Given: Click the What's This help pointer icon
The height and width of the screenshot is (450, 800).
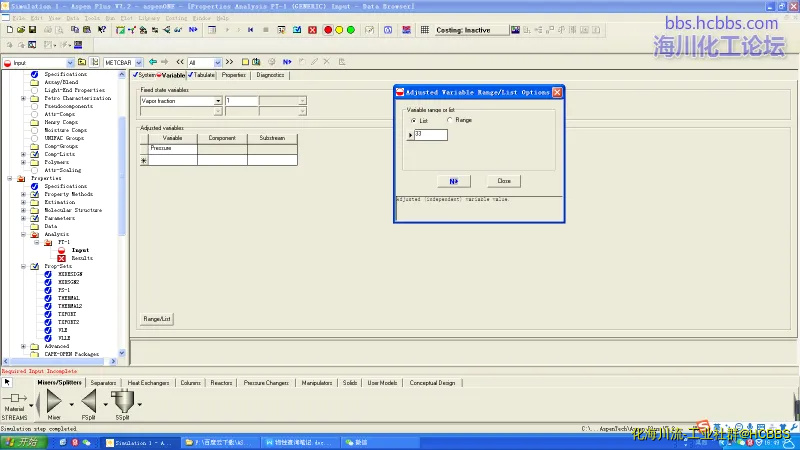Looking at the screenshot, I should click(x=102, y=30).
